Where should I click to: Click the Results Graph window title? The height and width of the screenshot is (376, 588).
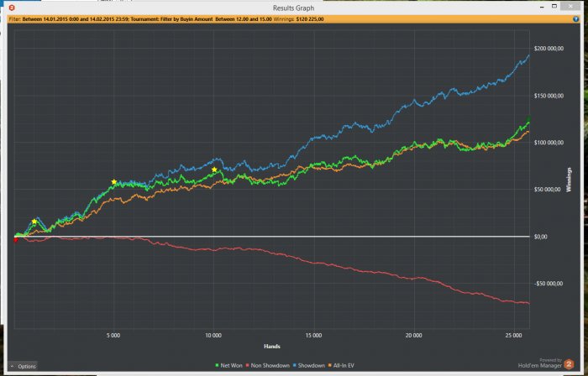coord(293,8)
